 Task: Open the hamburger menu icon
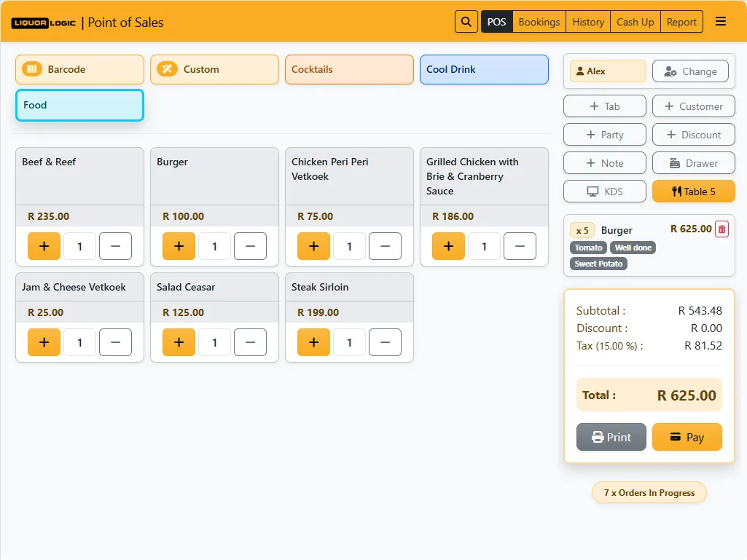pyautogui.click(x=721, y=21)
